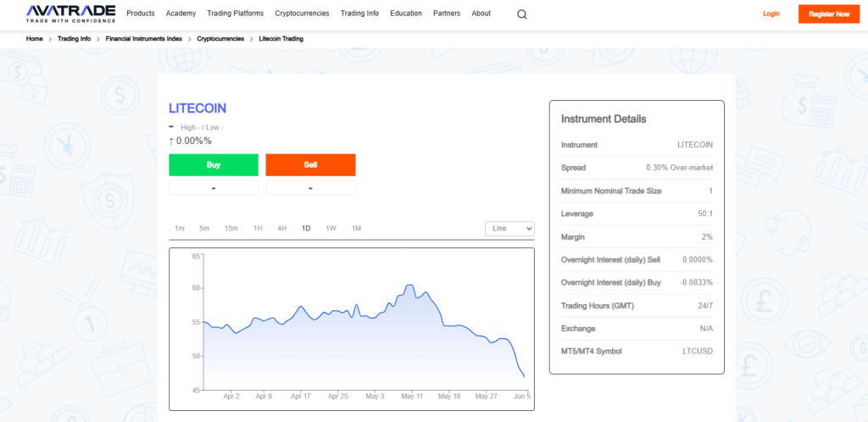Click the Jun 5 chart axis label
The height and width of the screenshot is (422, 868).
[x=522, y=397]
